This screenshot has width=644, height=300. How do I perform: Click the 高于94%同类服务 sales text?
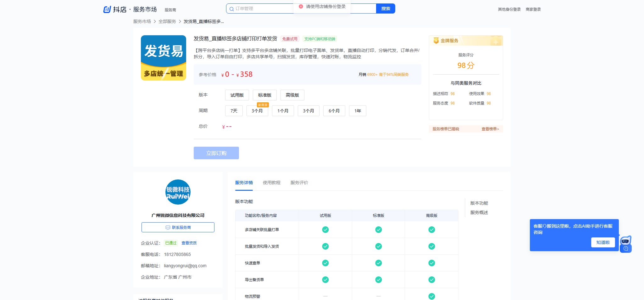(394, 75)
